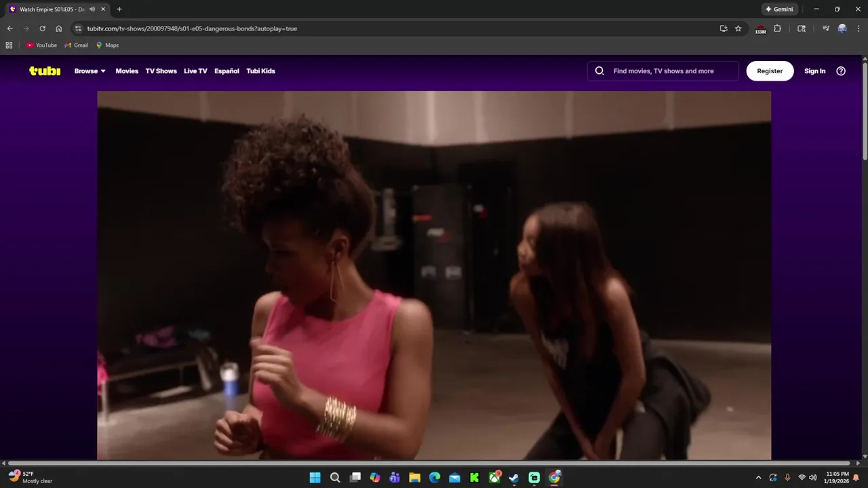Open File Explorer from the taskbar
This screenshot has height=488, width=868.
[x=414, y=478]
